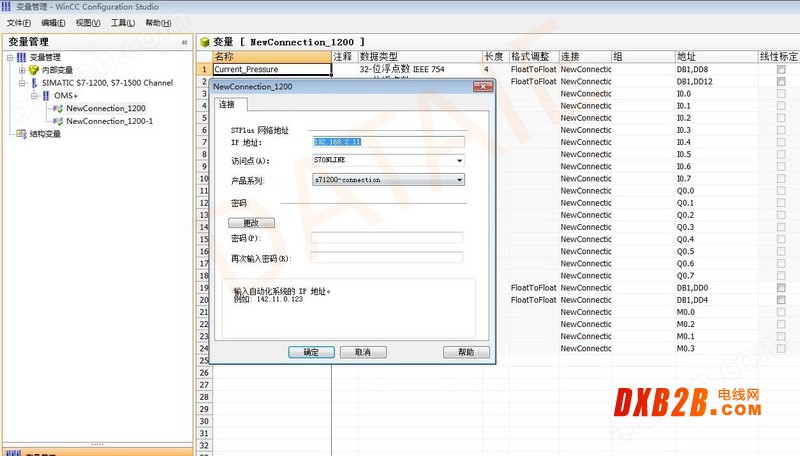Screen dimensions: 800x456
Task: Select 结构变量 in the tree
Action: click(x=45, y=134)
